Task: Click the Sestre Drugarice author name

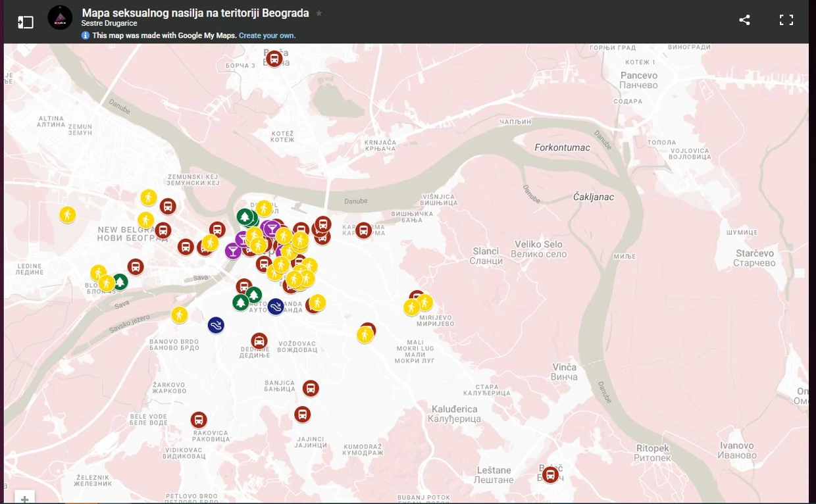Action: [x=109, y=24]
